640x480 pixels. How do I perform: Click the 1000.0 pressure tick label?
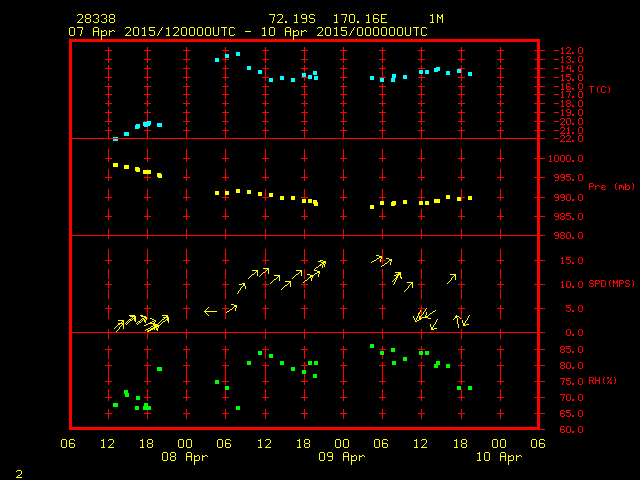[x=567, y=159]
